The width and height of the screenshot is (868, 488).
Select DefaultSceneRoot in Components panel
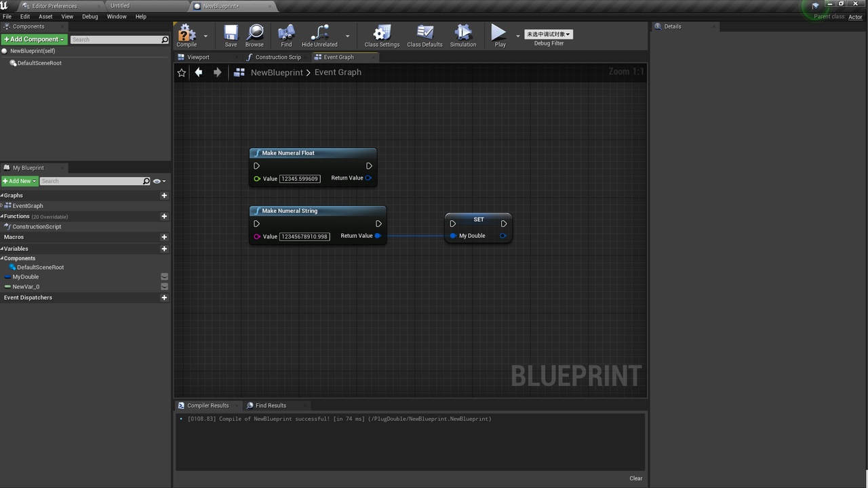[x=39, y=63]
